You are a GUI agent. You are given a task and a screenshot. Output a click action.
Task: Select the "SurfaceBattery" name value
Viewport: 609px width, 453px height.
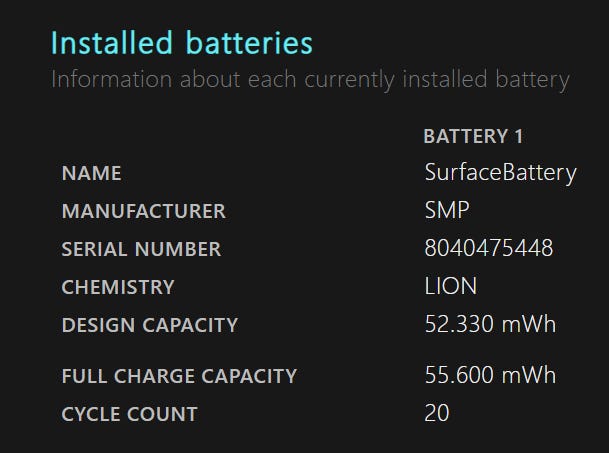[x=500, y=173]
